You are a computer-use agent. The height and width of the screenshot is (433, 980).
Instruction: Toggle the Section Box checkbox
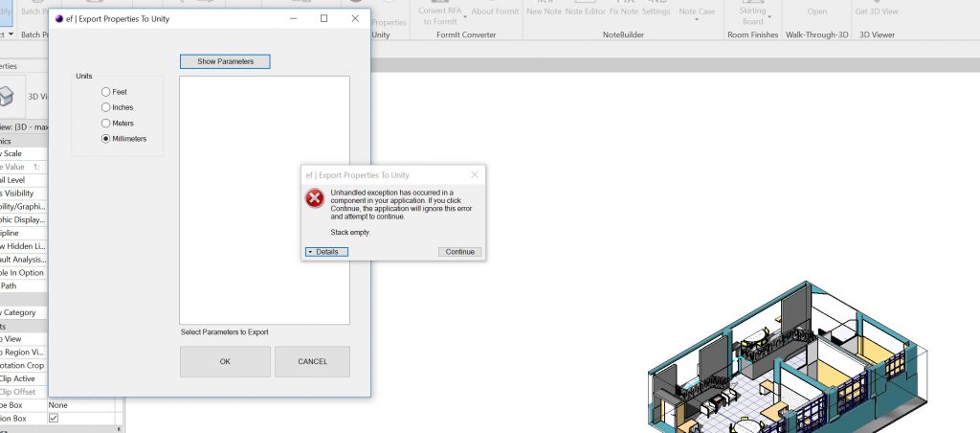pyautogui.click(x=54, y=419)
